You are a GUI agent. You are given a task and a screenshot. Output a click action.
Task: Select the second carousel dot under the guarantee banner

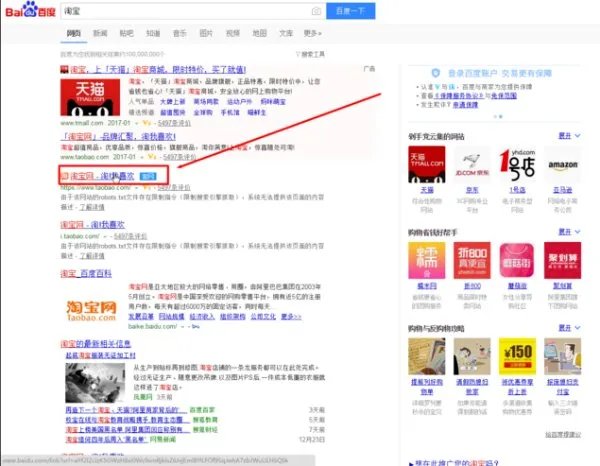[x=501, y=116]
